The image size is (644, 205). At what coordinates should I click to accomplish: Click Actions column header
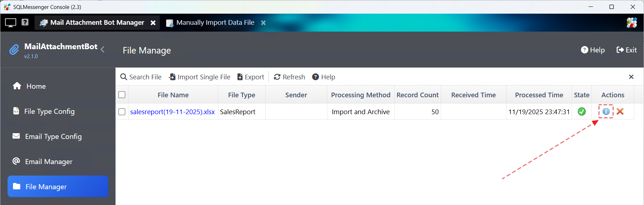[x=613, y=95]
